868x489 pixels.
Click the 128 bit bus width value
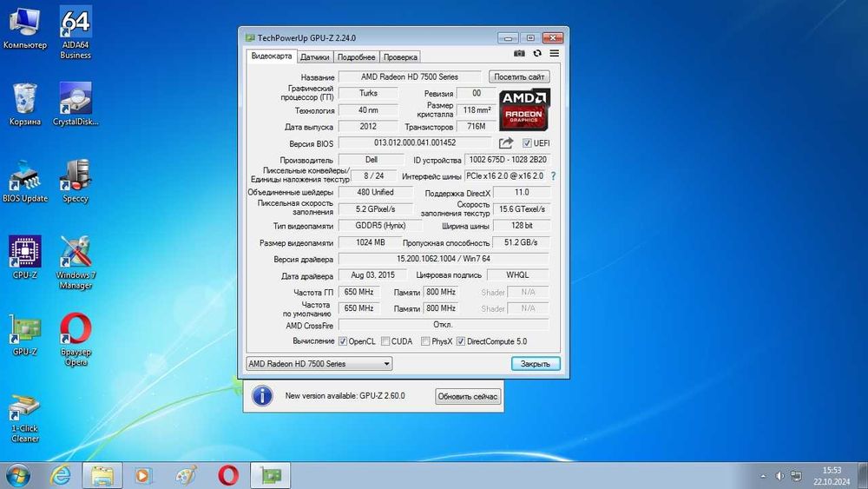pyautogui.click(x=522, y=226)
